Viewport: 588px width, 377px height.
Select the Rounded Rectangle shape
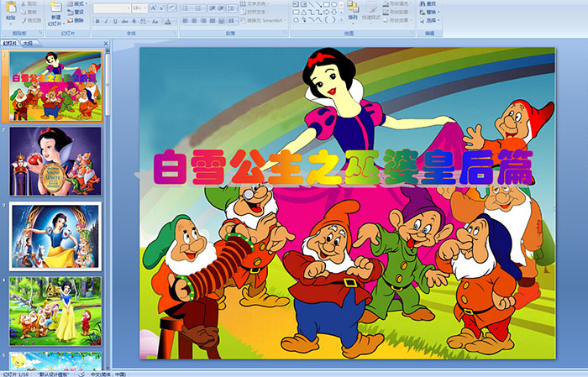click(x=296, y=13)
